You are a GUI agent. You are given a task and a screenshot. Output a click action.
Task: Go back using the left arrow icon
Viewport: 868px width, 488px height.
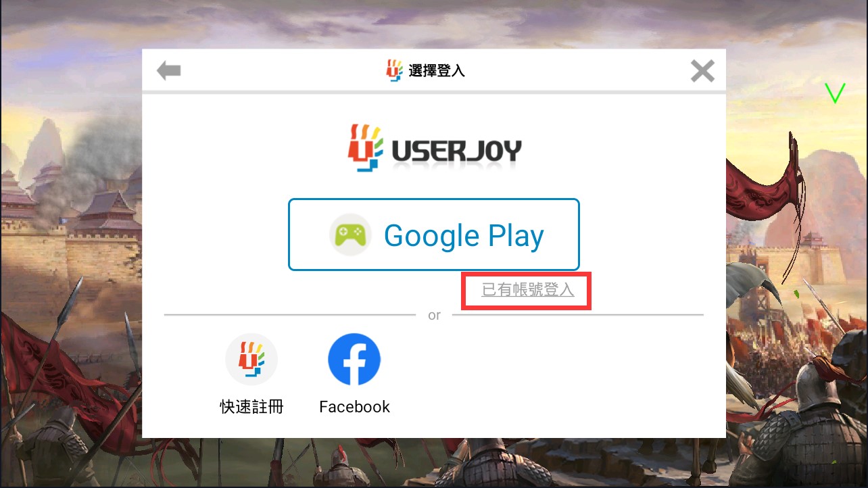tap(168, 70)
